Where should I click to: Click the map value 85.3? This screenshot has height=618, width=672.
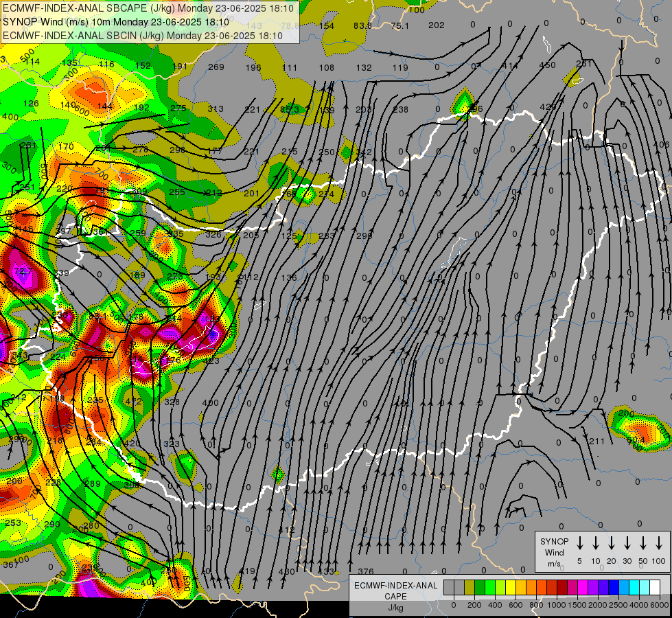point(289,109)
